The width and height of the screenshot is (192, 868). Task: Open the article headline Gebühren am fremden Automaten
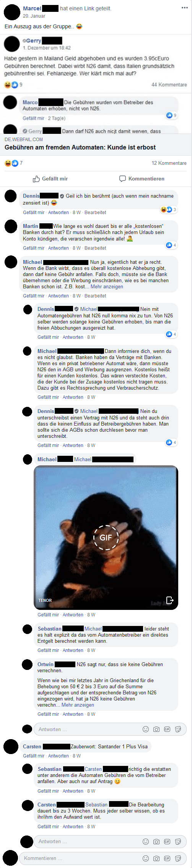pos(80,147)
